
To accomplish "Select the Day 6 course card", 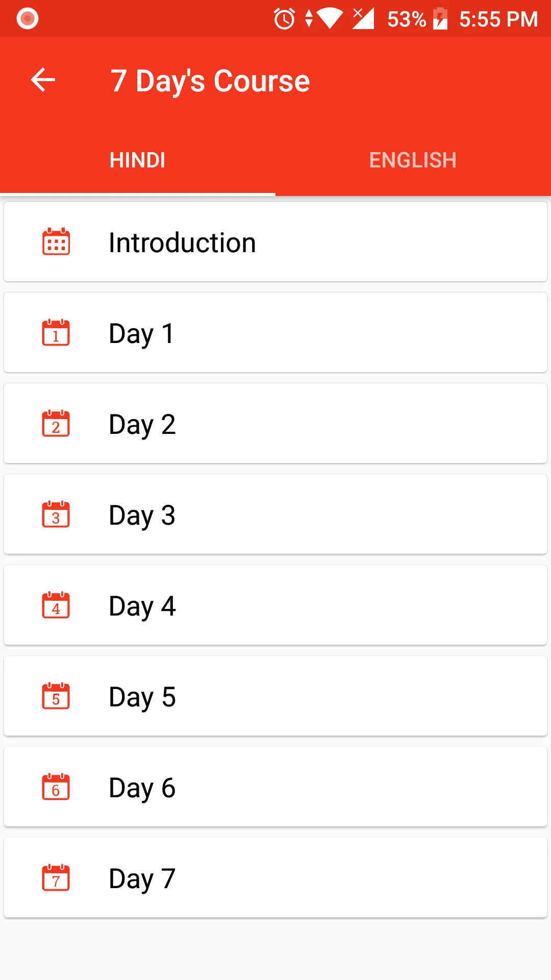I will pyautogui.click(x=275, y=787).
